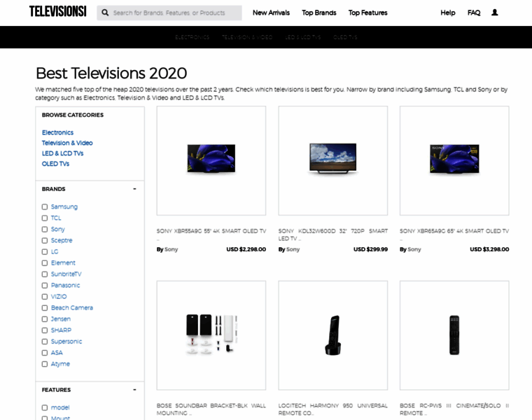The width and height of the screenshot is (532, 420).
Task: Check the Beach Camera brand checkbox
Action: click(x=44, y=308)
